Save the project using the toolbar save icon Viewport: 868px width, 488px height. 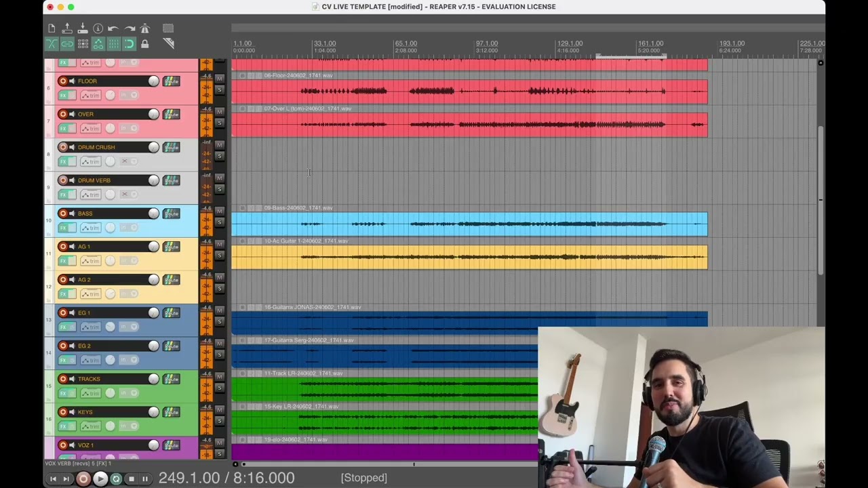[x=83, y=28]
